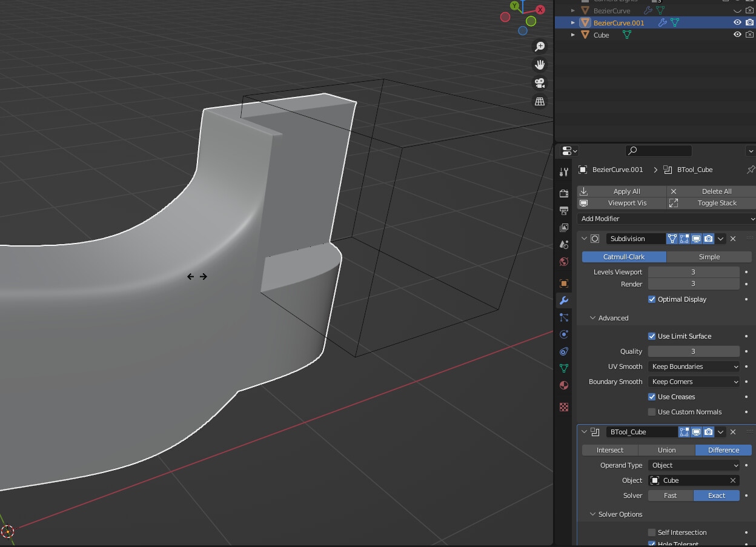Viewport: 756px width, 547px height.
Task: Toggle BTool_Cube render camera icon
Action: tap(708, 432)
